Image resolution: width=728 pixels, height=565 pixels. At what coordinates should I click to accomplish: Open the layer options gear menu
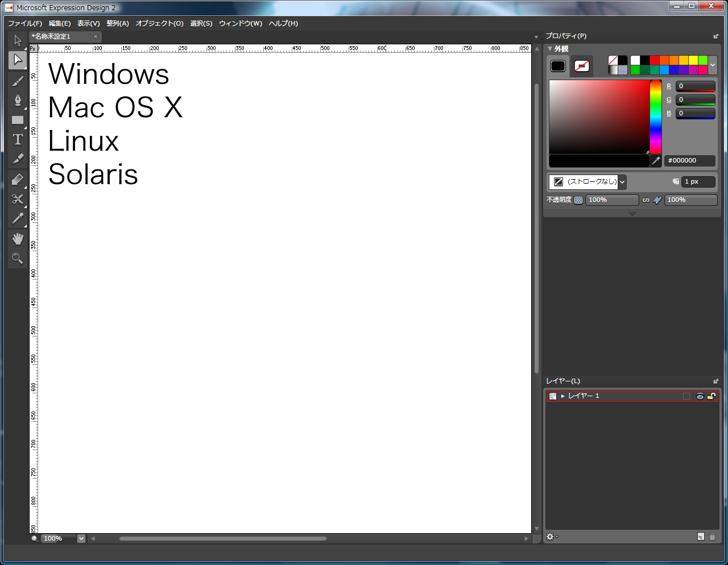(551, 537)
